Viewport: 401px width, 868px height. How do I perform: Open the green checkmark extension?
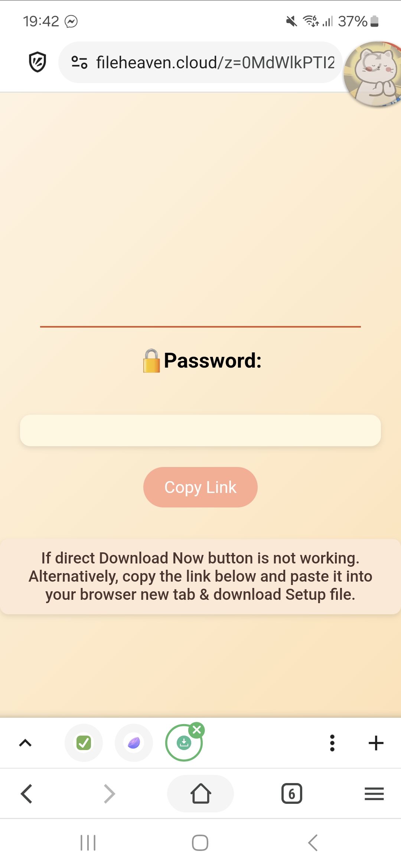[84, 743]
